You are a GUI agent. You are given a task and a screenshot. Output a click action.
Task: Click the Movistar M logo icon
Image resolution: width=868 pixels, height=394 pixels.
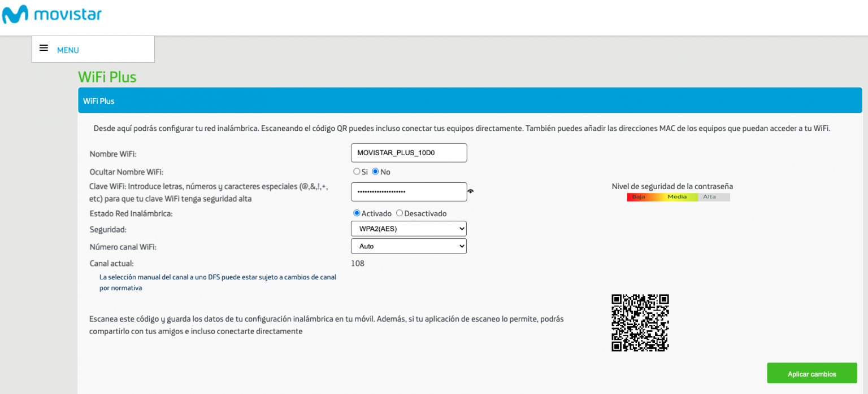click(x=15, y=14)
